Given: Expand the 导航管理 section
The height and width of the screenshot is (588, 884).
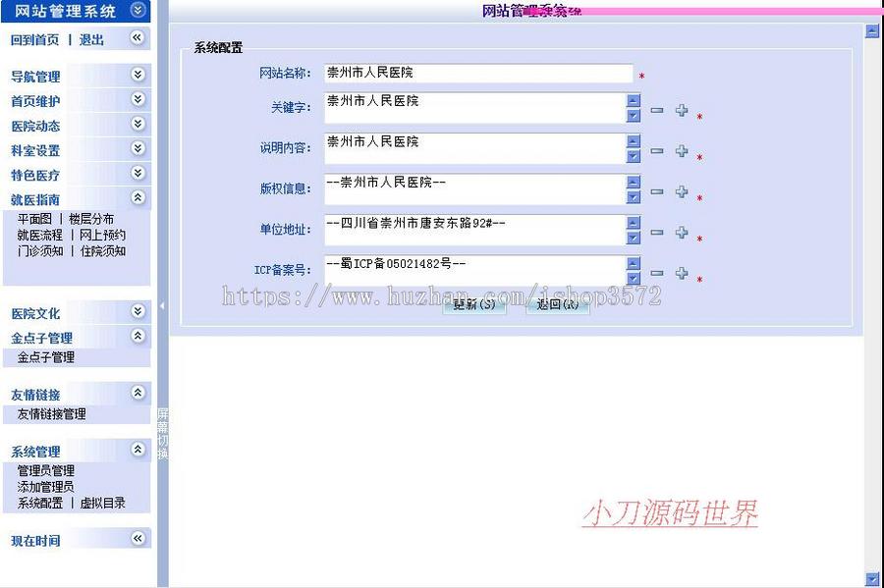Looking at the screenshot, I should point(137,75).
